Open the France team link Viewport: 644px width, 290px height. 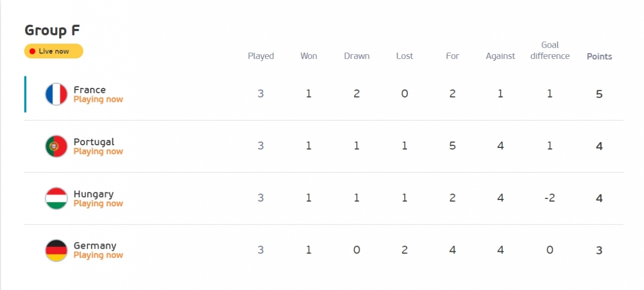[x=90, y=90]
